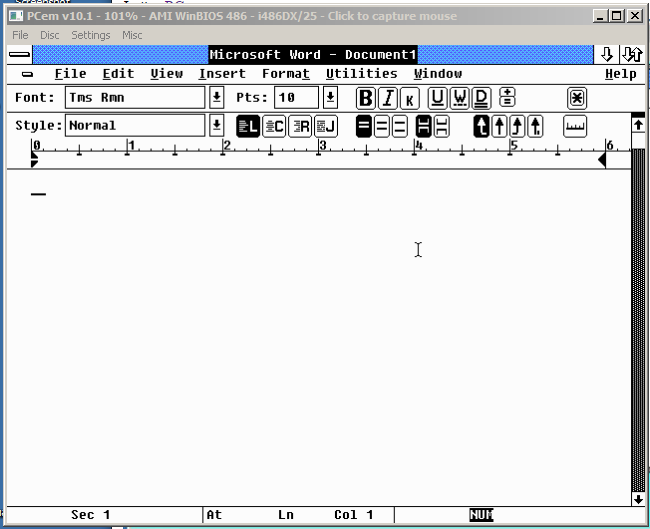Viewport: 650px width, 529px height.
Task: Click the vertical scrollbar up arrow
Action: 638,125
